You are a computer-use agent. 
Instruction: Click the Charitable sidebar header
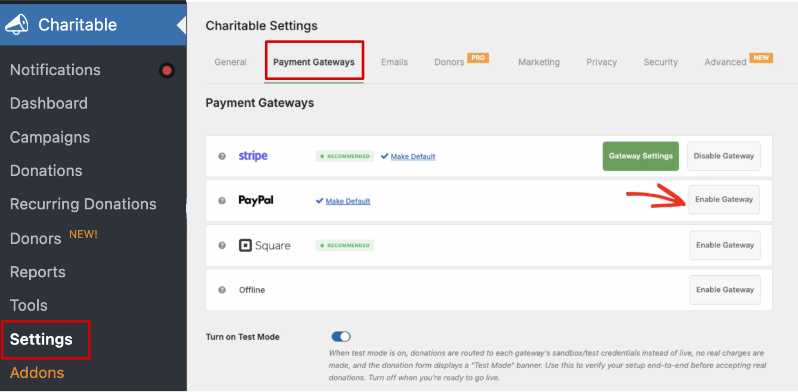pyautogui.click(x=93, y=24)
